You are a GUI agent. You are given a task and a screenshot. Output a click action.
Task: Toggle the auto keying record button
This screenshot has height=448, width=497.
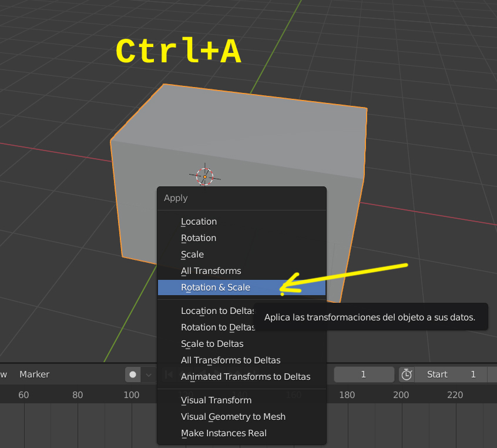pyautogui.click(x=133, y=375)
